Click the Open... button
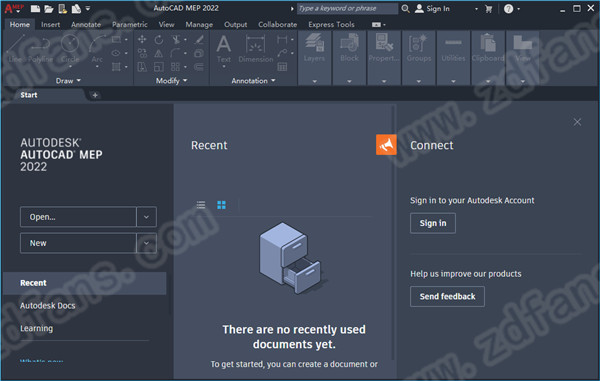This screenshot has width=600, height=381. (x=78, y=217)
